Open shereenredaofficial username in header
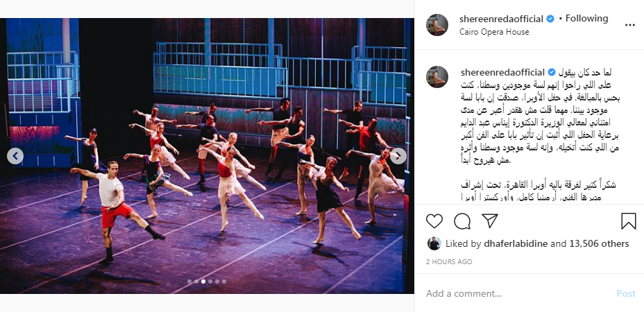Image resolution: width=644 pixels, height=312 pixels. [x=501, y=19]
